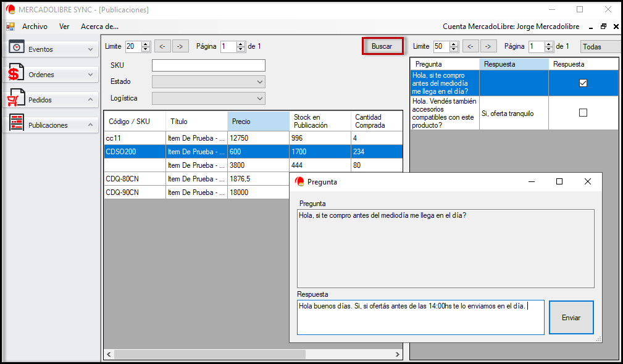Decrease the publications Limite value 20
Viewport: 623px width, 364px height.
click(x=146, y=49)
